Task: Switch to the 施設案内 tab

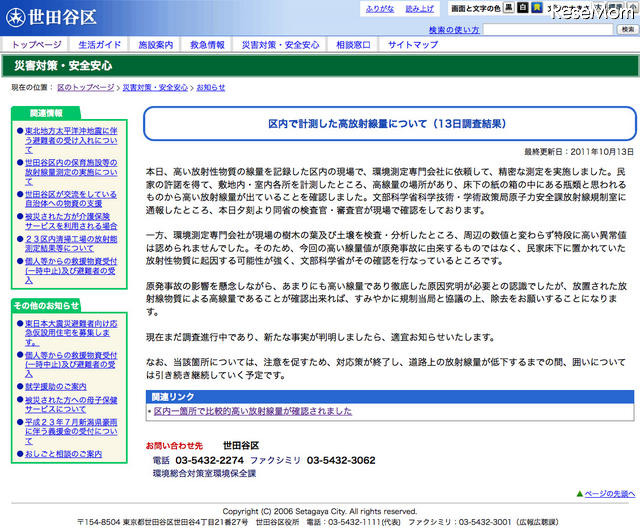Action: click(x=156, y=46)
